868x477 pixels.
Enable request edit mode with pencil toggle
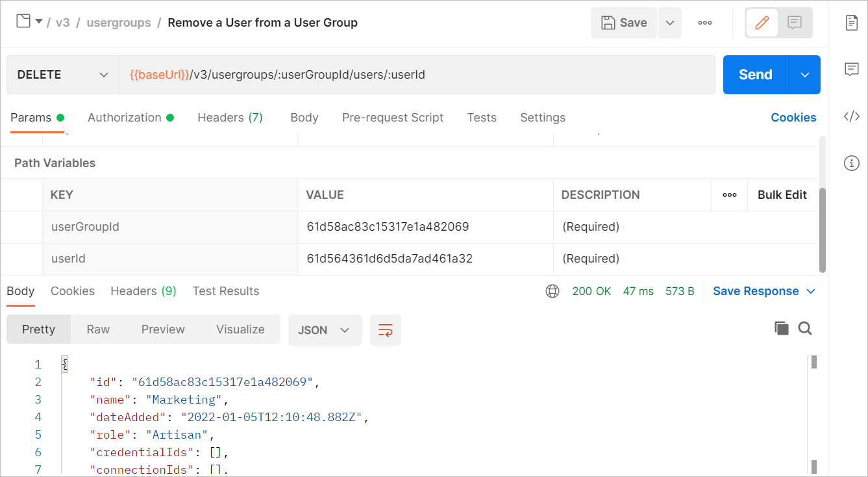[761, 22]
